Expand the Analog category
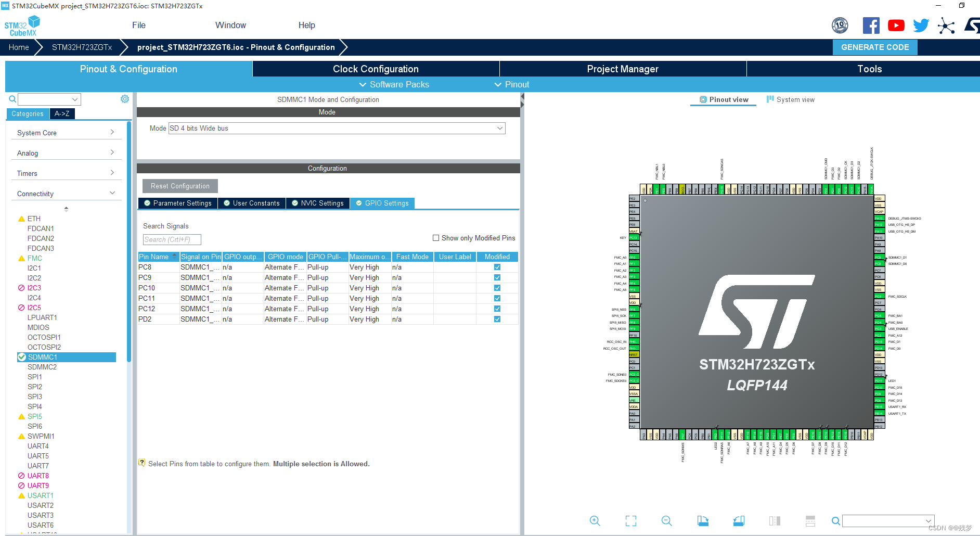Screen dimensions: 980x536 click(x=66, y=153)
